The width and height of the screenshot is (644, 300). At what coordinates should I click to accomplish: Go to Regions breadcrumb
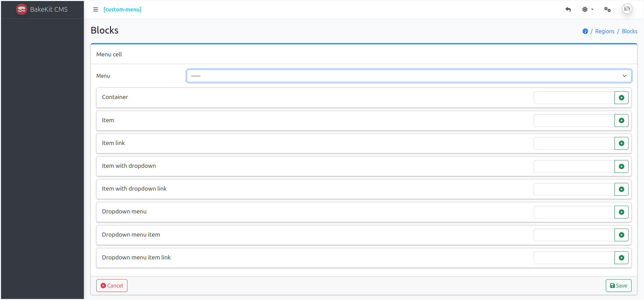tap(604, 31)
